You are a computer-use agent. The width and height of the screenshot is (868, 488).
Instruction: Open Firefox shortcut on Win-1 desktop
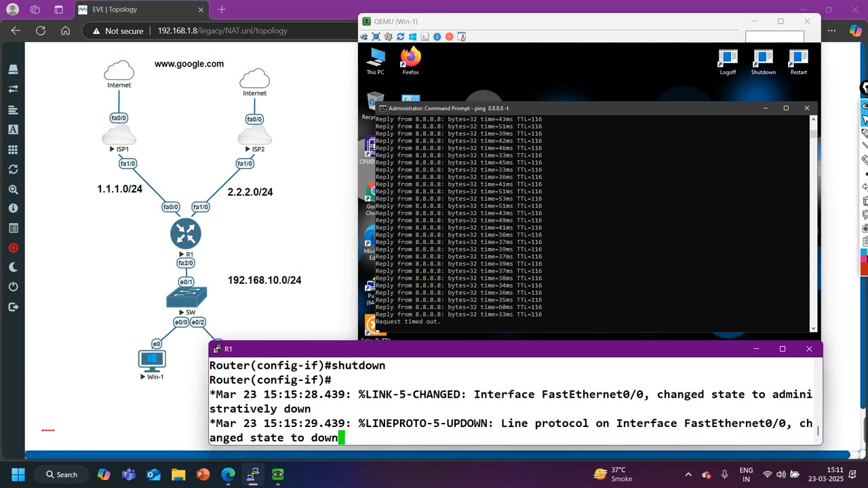click(x=410, y=61)
